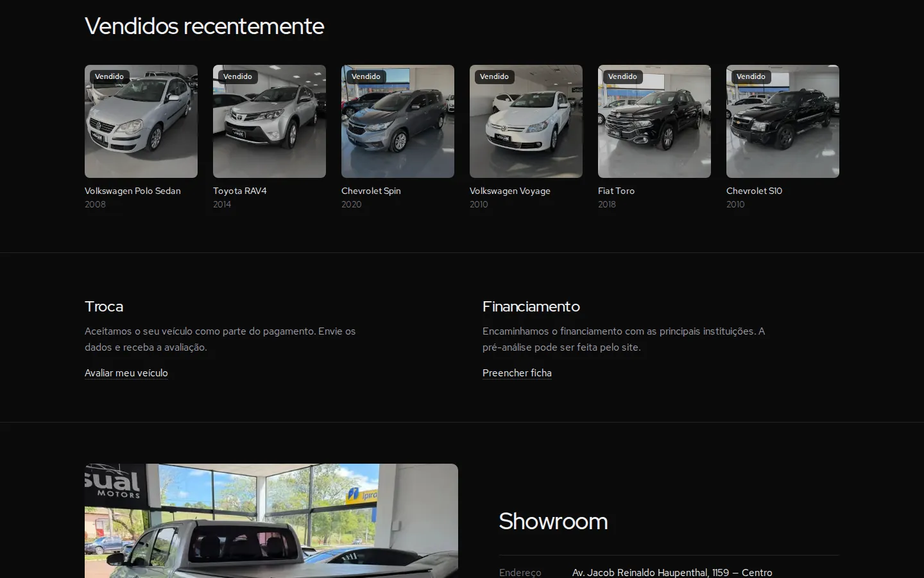
Task: Click the showroom pickup truck photo
Action: point(271,521)
